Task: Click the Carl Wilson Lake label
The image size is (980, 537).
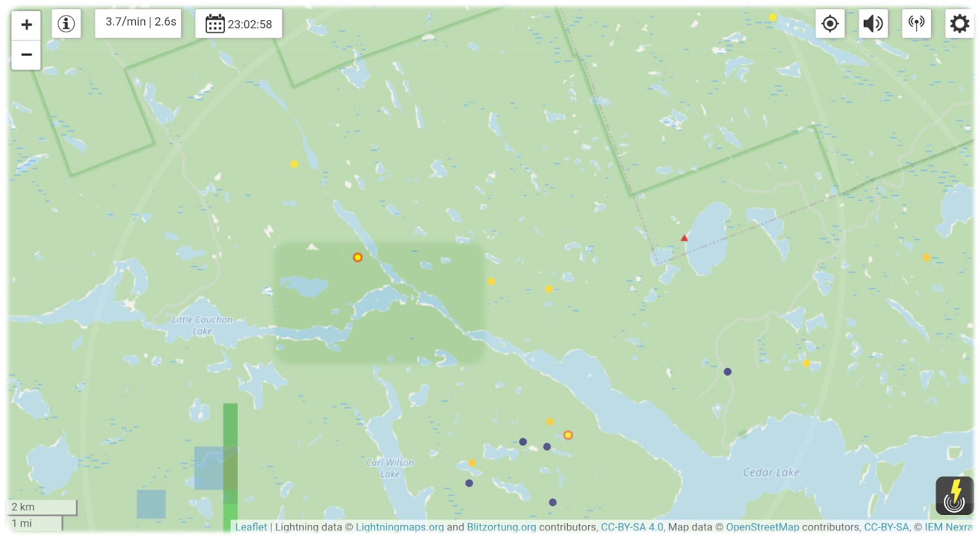Action: [390, 468]
